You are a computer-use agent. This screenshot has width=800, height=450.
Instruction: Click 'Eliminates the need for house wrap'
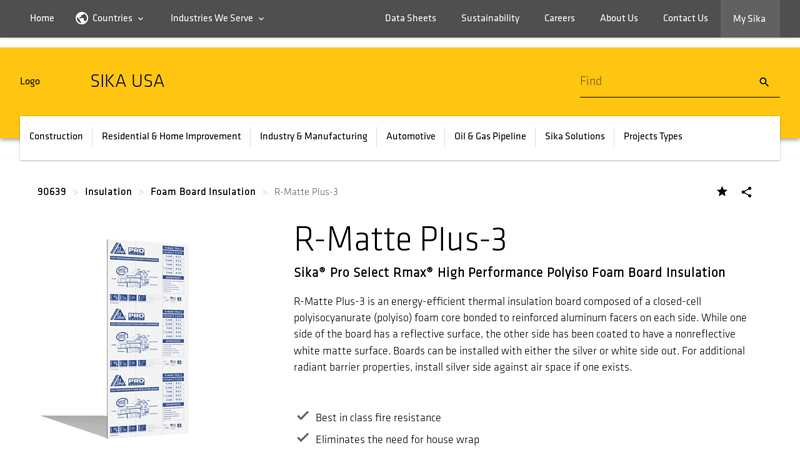pyautogui.click(x=397, y=439)
